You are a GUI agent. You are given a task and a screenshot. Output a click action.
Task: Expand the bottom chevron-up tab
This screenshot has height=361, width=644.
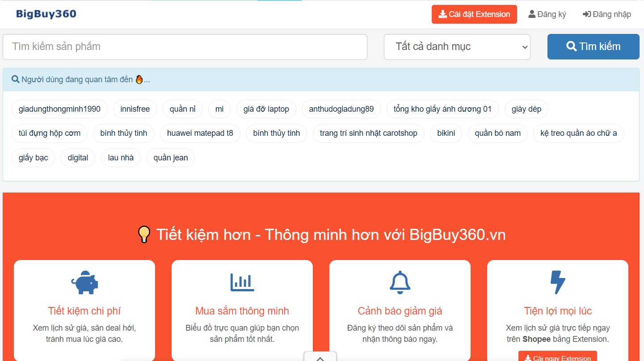[x=320, y=357]
